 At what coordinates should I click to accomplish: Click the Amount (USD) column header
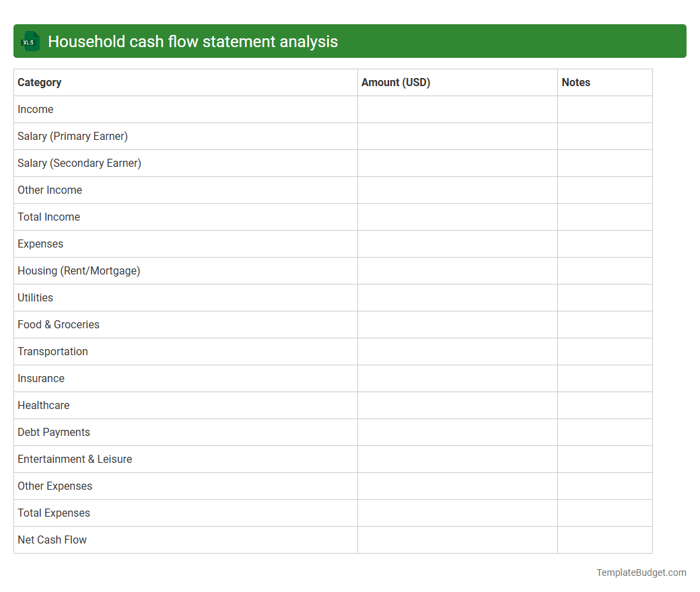(395, 82)
